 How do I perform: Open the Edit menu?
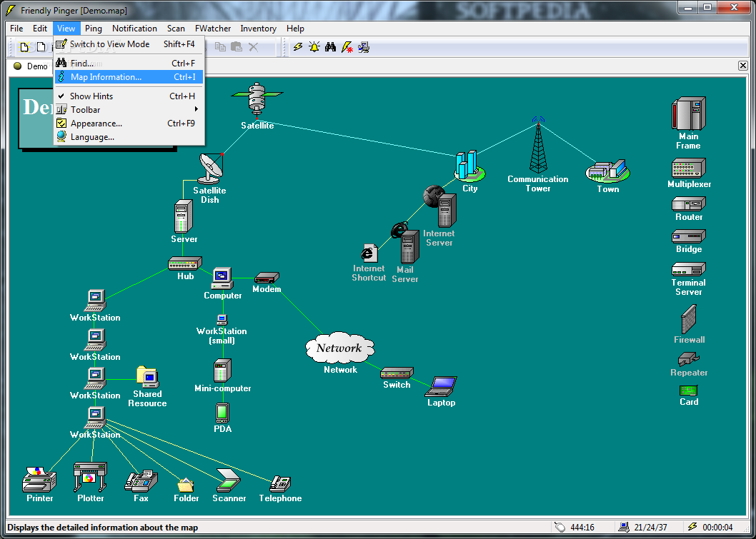pyautogui.click(x=40, y=29)
